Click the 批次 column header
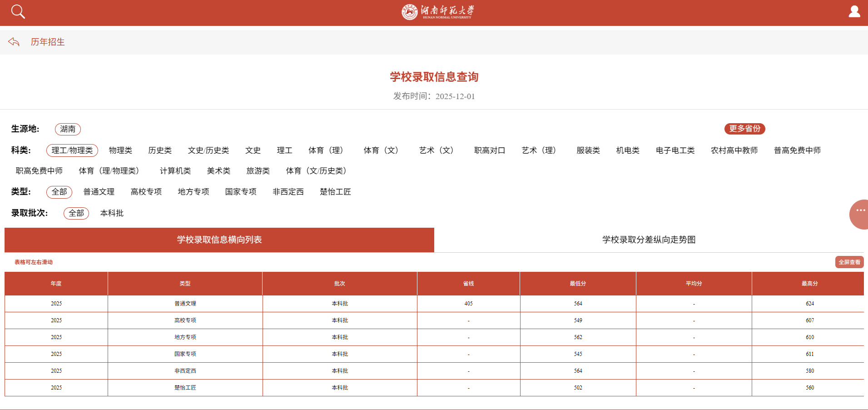The image size is (868, 410). [340, 284]
